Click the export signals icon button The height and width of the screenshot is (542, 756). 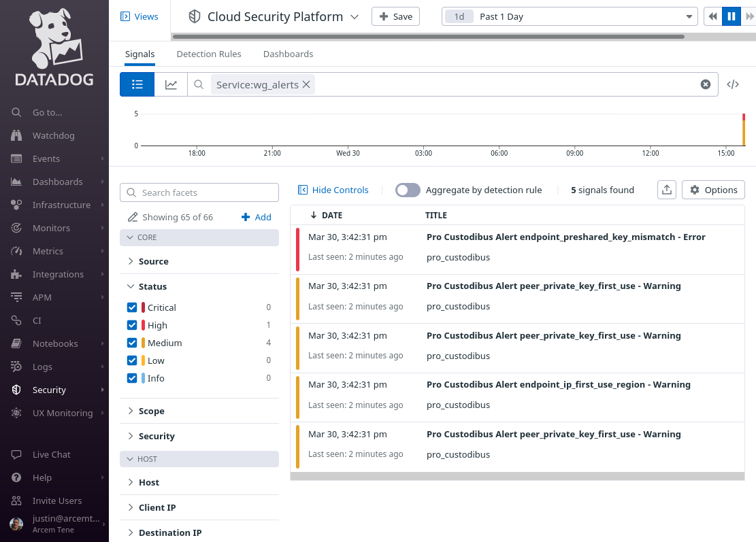(667, 190)
